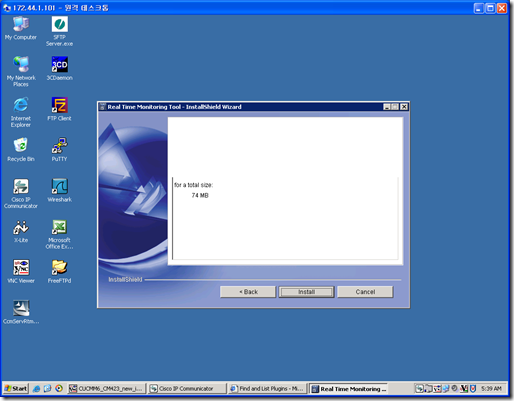Select the X-Lite desktop shortcut

(21, 231)
